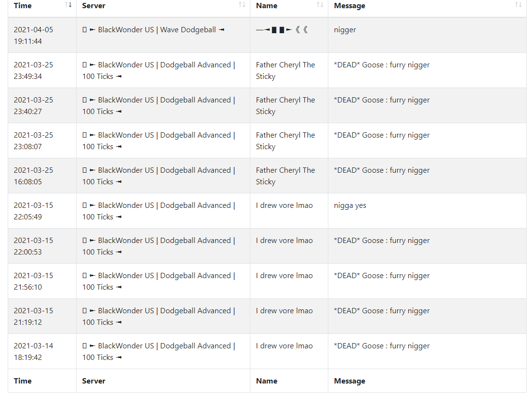Select the Name column header label
Screen dimensions: 532x396
pos(267,6)
